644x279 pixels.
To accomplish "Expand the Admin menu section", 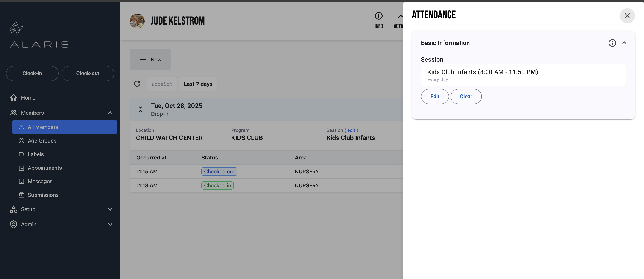I will [x=110, y=224].
